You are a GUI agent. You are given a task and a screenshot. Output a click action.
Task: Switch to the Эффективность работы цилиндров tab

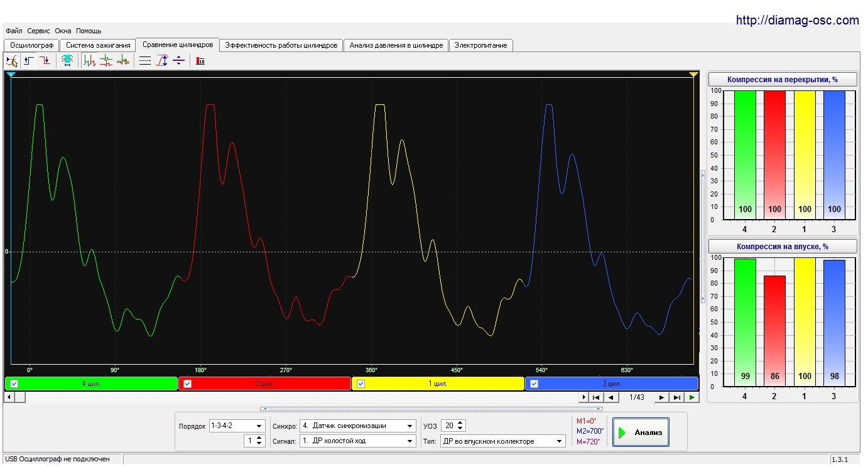281,45
